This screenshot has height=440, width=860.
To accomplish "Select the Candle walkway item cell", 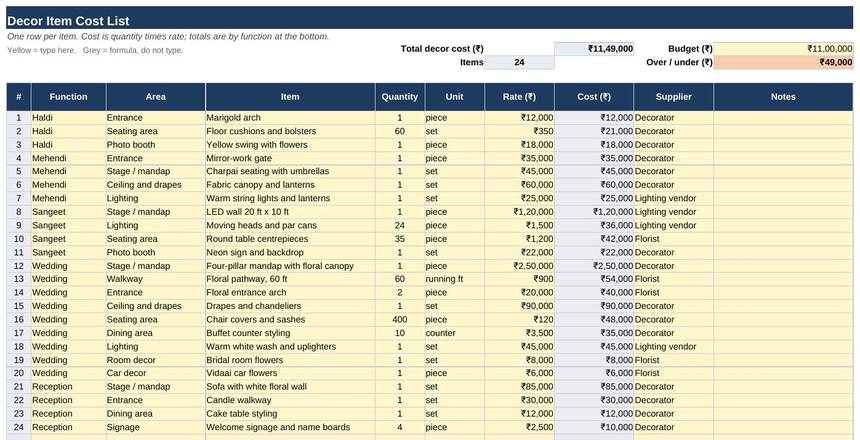I will [290, 400].
